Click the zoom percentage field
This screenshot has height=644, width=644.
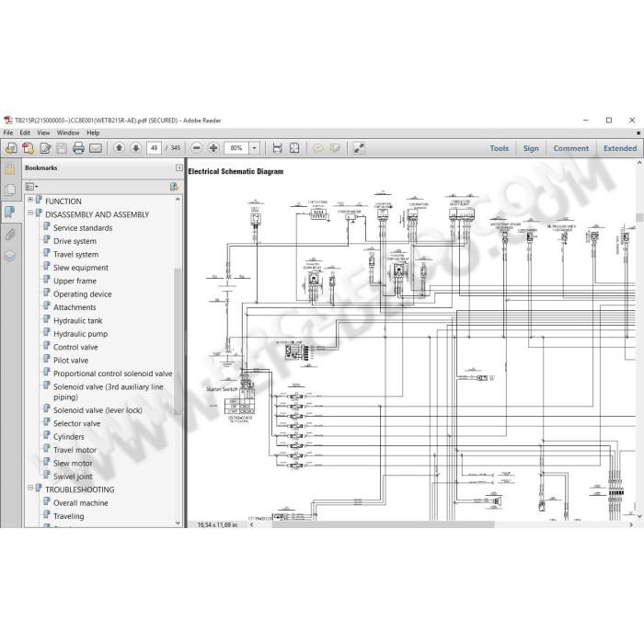tap(236, 148)
